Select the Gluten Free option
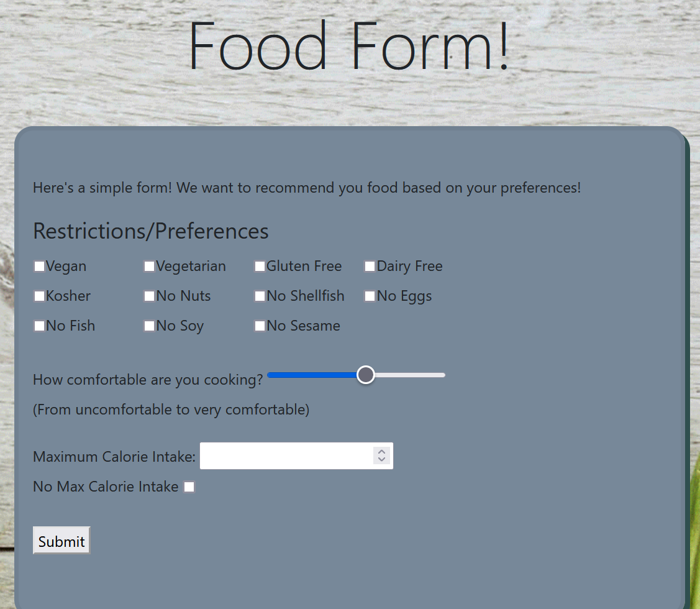Screen dimensions: 700x609 tap(260, 266)
